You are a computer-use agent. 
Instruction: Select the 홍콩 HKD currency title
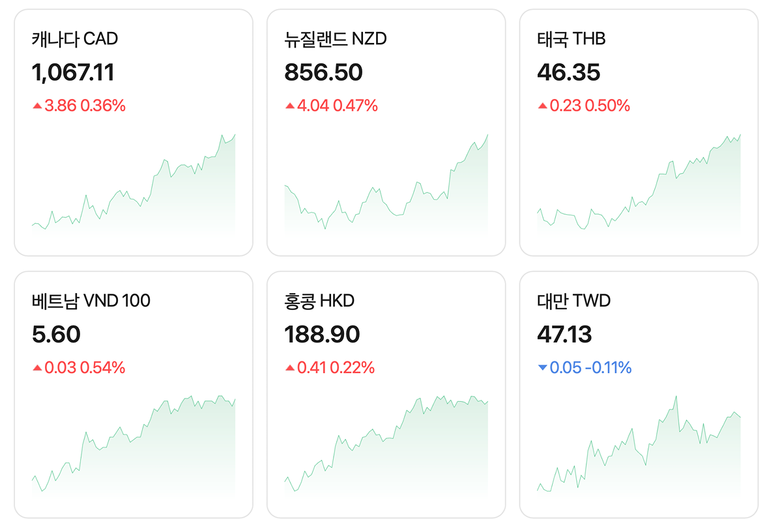coord(319,301)
